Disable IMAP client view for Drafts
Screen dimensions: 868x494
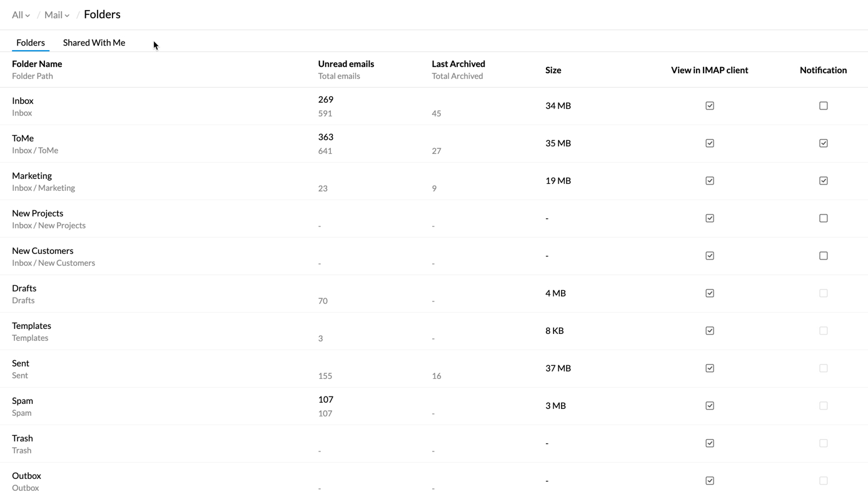coord(710,293)
